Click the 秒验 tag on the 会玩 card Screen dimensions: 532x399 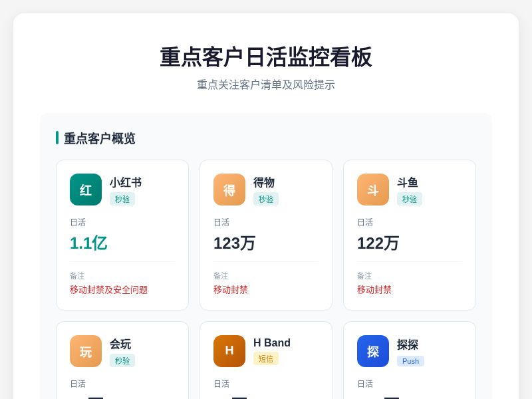122,360
